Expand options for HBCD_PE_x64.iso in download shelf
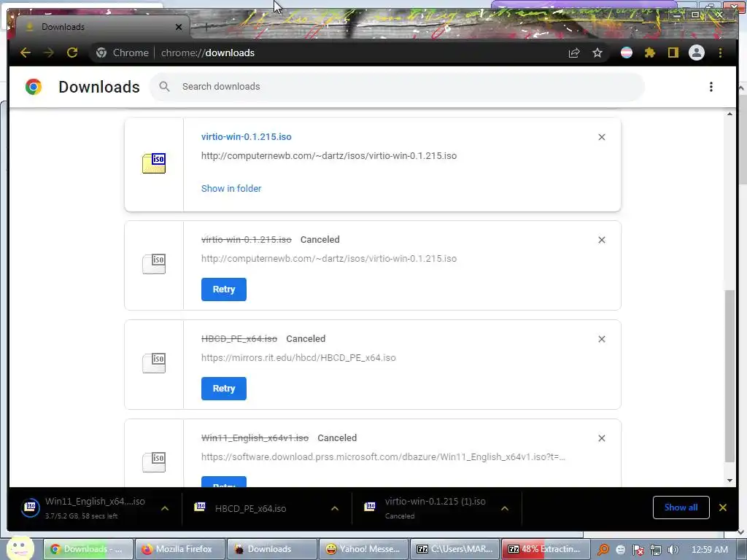Viewport: 747px width, 560px height. point(335,508)
